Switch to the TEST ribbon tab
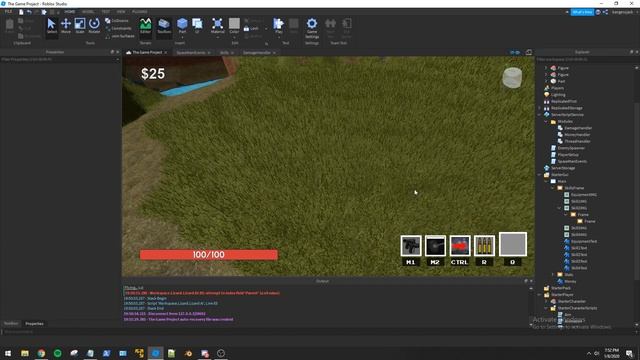This screenshot has height=360, width=640. (x=105, y=12)
